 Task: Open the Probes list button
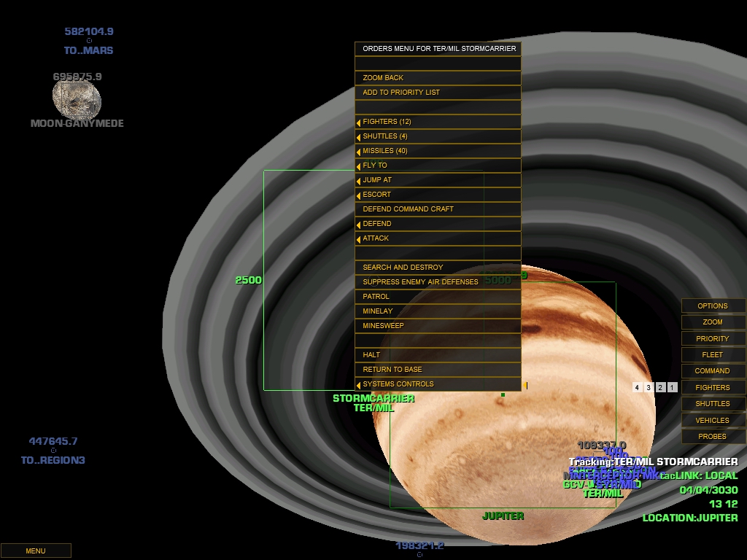713,436
